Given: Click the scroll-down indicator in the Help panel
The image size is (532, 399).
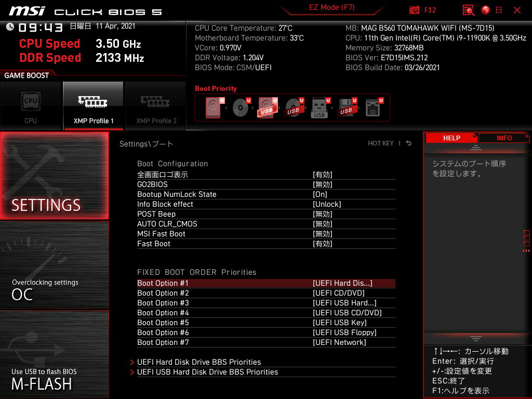Looking at the screenshot, I should click(476, 338).
